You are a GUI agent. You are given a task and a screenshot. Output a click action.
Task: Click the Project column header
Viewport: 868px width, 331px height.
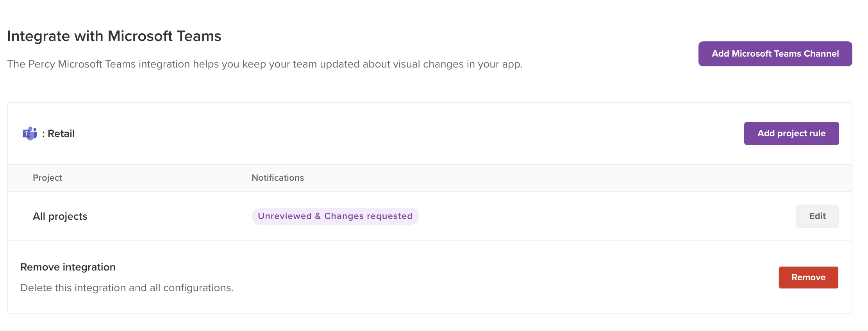[x=48, y=178]
